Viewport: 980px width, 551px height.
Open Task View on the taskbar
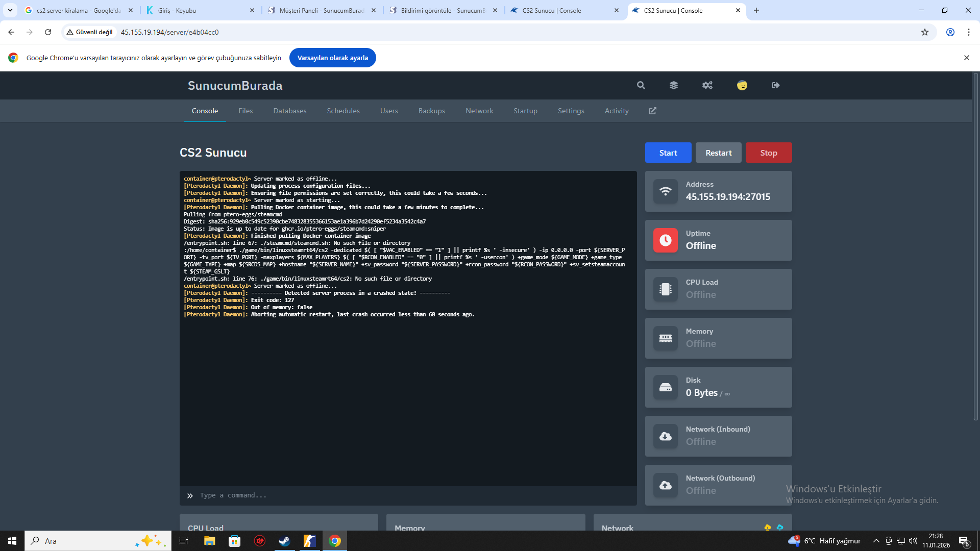coord(184,541)
